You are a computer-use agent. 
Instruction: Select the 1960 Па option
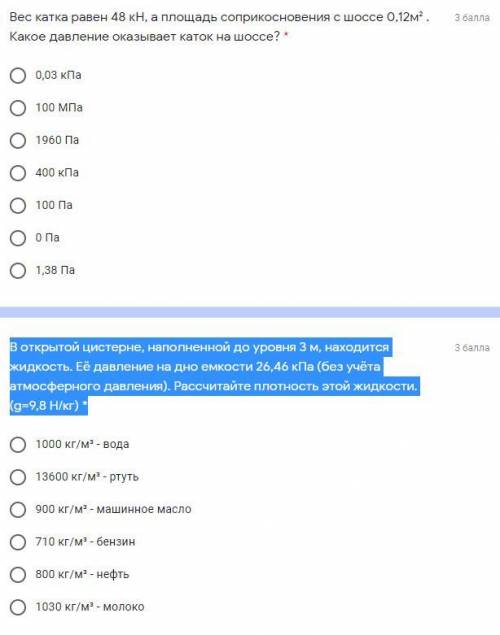(18, 140)
